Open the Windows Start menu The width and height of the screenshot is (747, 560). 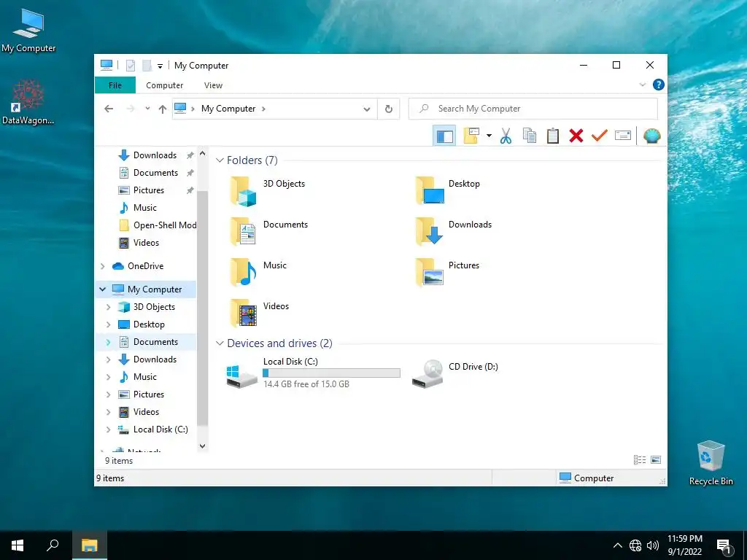click(18, 545)
